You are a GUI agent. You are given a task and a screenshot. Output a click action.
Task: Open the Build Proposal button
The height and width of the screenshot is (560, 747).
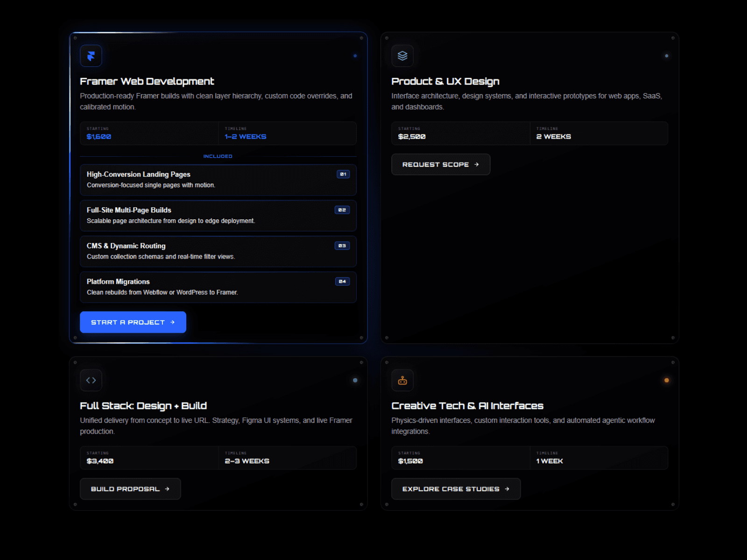130,489
